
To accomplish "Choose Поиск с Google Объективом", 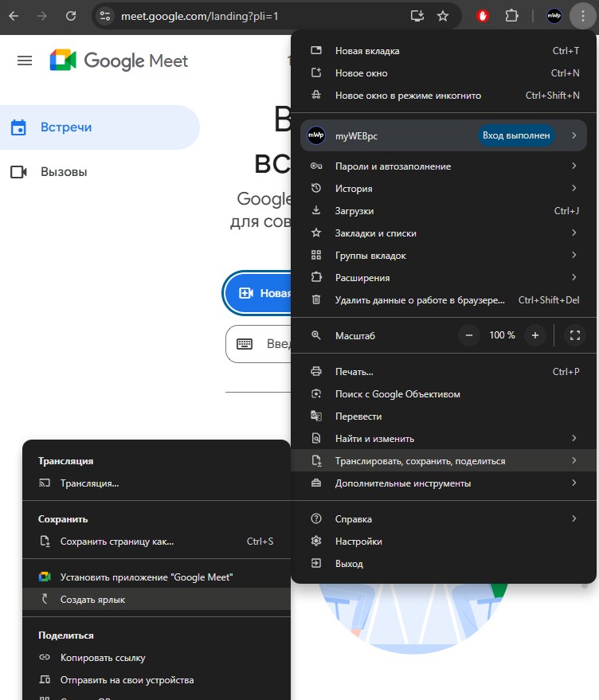I will (444, 393).
